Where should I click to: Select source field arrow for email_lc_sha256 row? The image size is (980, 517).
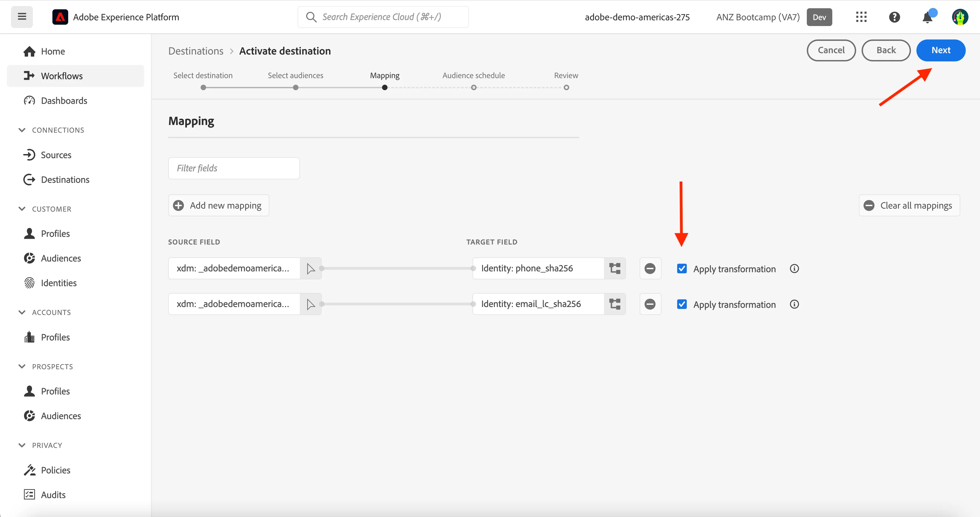(311, 304)
